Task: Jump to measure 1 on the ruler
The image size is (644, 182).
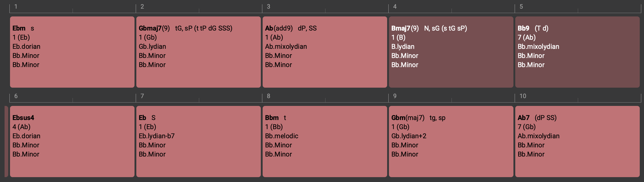Action: [x=16, y=7]
